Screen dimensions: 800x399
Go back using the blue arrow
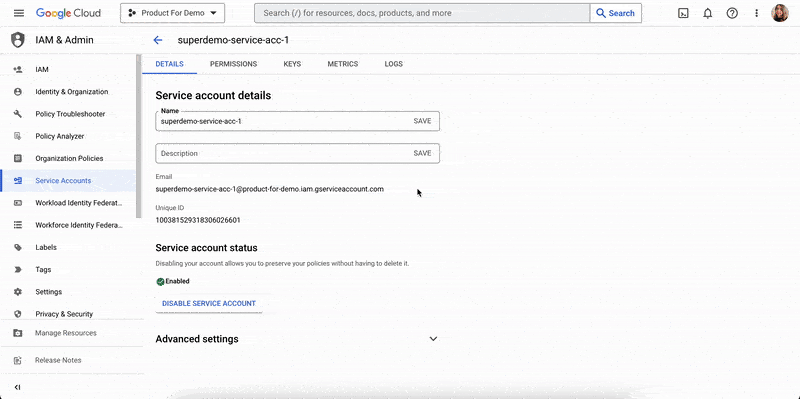158,40
